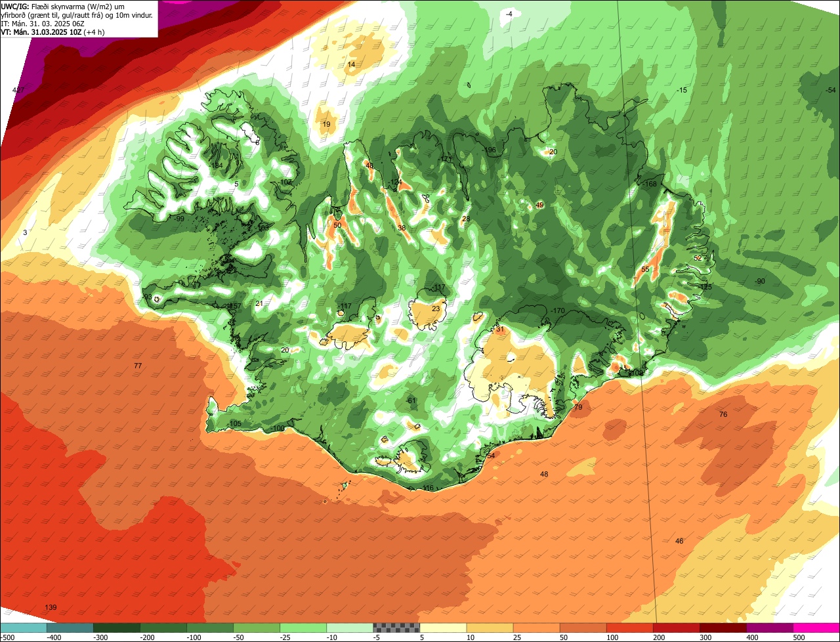
Task: Click the subtitle line mentioning '10m vindur'
Action: 77,14
